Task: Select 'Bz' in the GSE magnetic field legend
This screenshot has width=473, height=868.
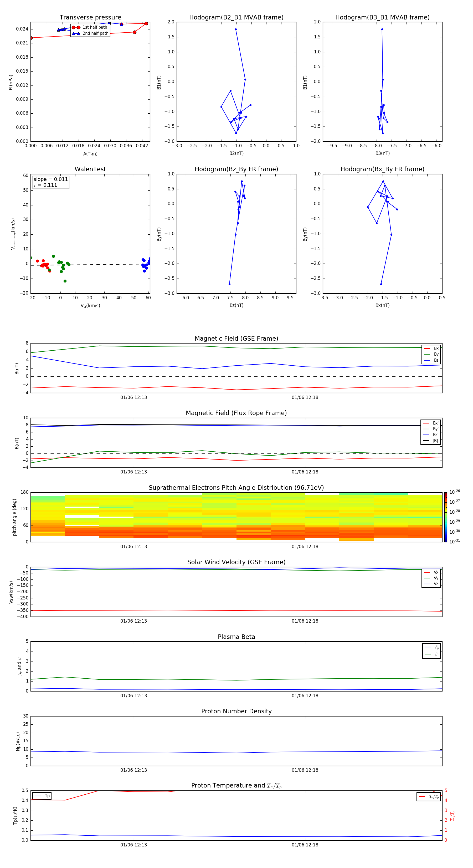Action: click(431, 360)
